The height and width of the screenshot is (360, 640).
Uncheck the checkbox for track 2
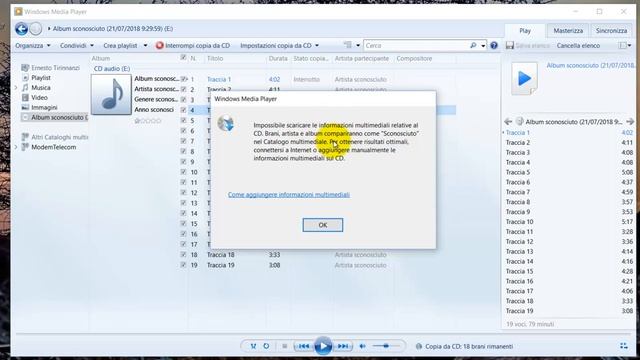click(x=183, y=89)
